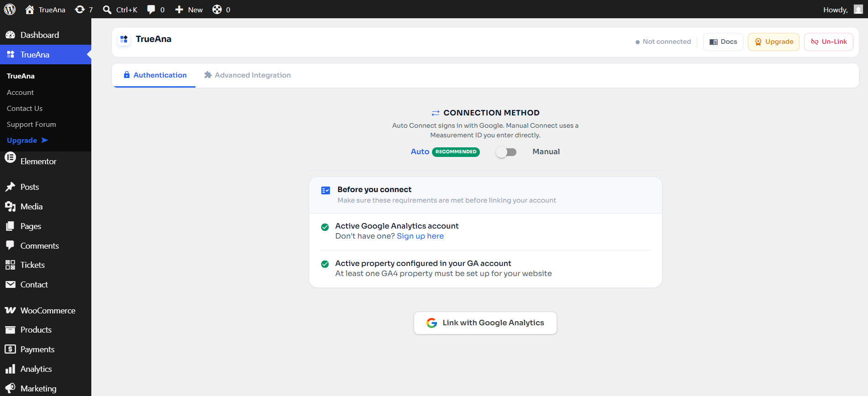Open the Media library menu
868x396 pixels.
pos(46,207)
